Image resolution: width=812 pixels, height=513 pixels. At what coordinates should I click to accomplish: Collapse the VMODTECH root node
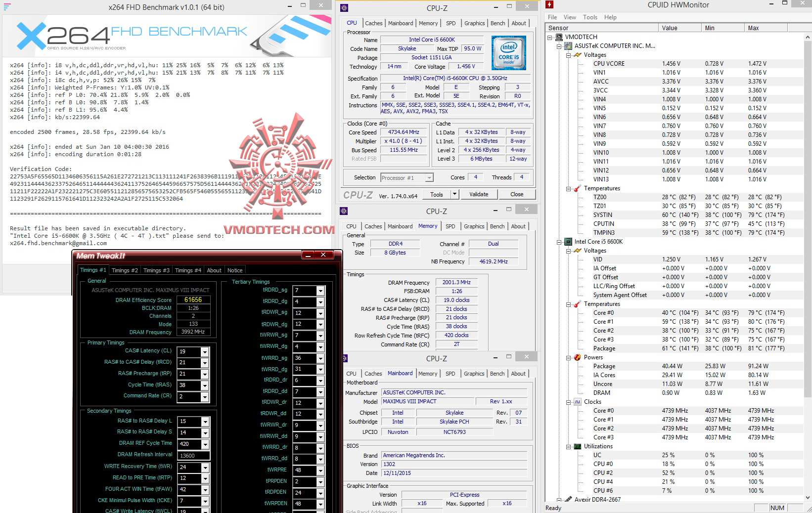(x=550, y=37)
